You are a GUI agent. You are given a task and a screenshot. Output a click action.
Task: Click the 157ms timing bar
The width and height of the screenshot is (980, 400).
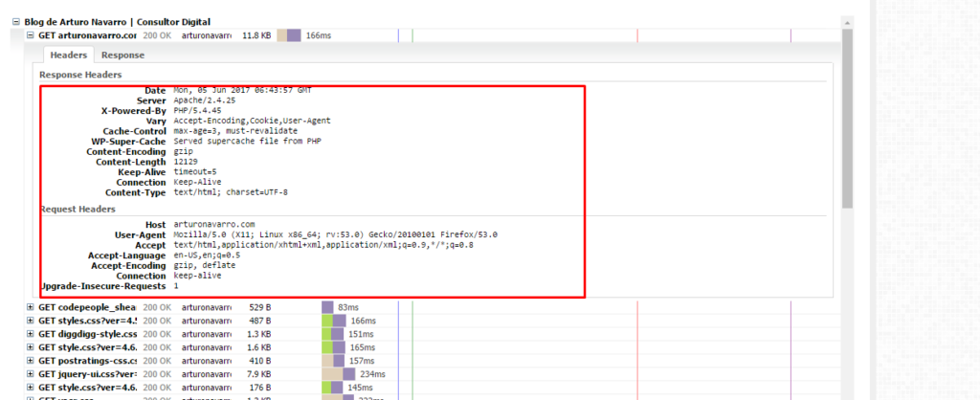click(333, 361)
